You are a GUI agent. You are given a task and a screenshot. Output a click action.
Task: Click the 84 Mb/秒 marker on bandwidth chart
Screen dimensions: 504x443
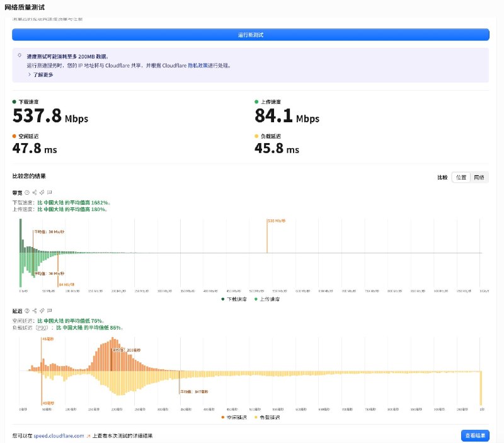pos(67,284)
